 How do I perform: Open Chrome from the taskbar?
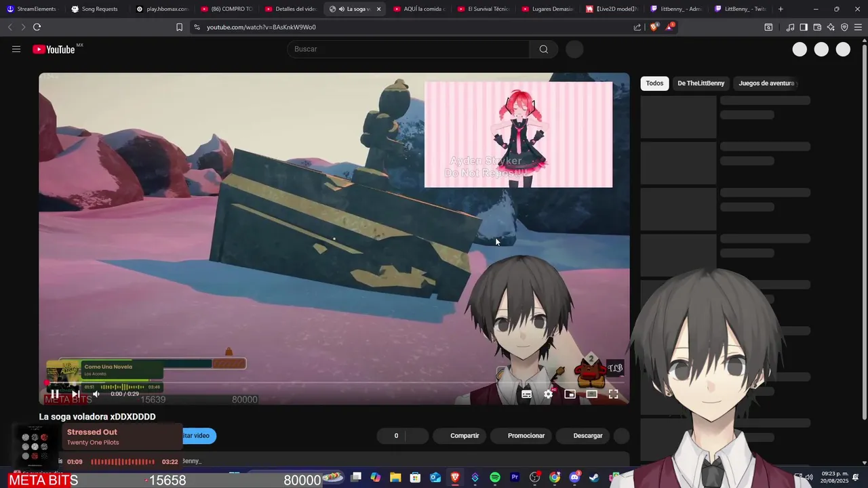(x=555, y=478)
